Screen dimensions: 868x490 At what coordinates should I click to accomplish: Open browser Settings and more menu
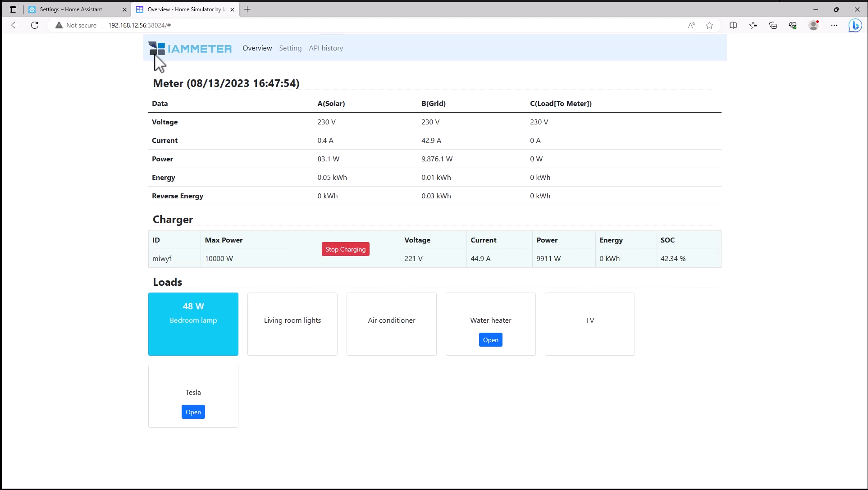coord(834,25)
